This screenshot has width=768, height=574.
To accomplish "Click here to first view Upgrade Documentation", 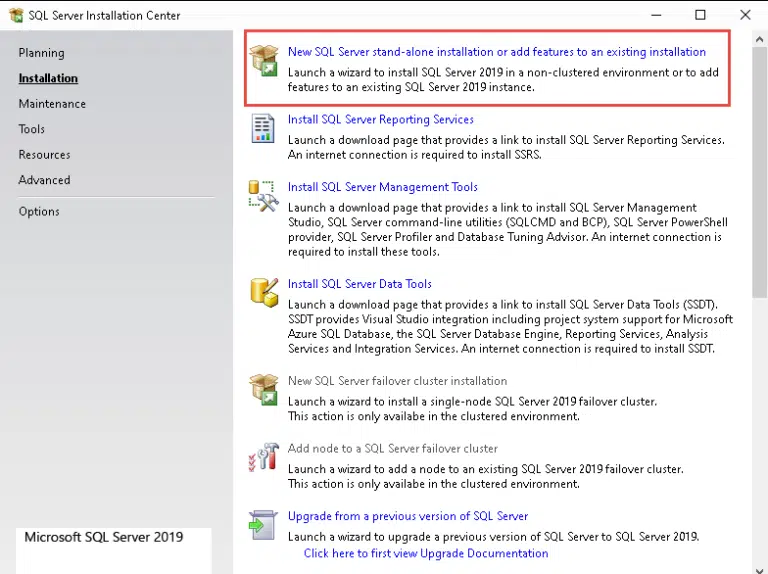I will [426, 553].
